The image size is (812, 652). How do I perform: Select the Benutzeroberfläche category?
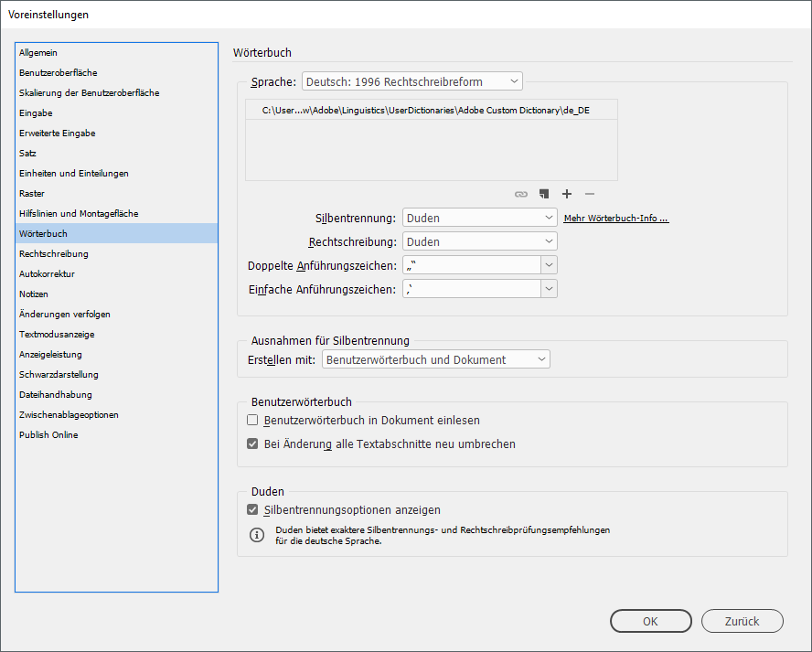pyautogui.click(x=116, y=73)
